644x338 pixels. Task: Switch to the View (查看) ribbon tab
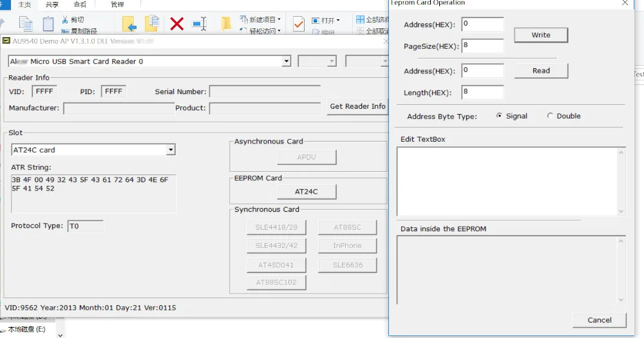(x=80, y=5)
